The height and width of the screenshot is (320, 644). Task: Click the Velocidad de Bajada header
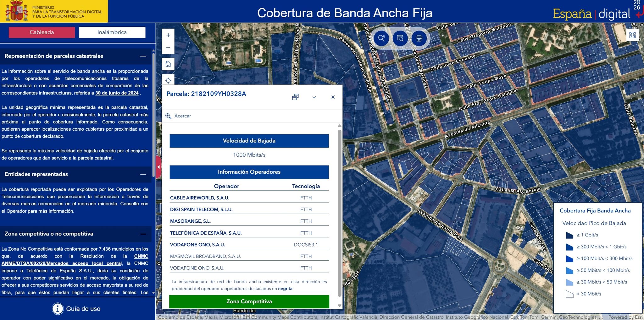[249, 141]
